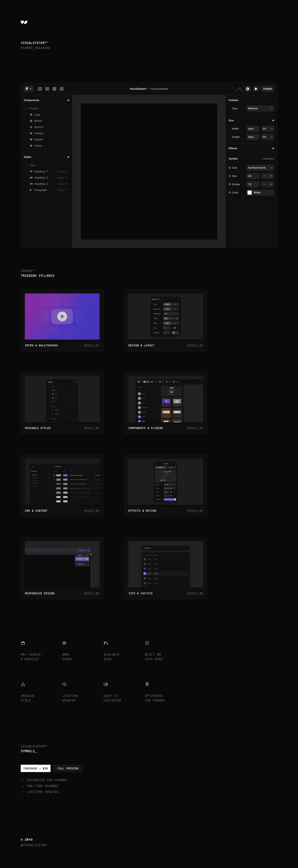Click the Size value field showing 24
This screenshot has width=298, height=868.
point(253,176)
